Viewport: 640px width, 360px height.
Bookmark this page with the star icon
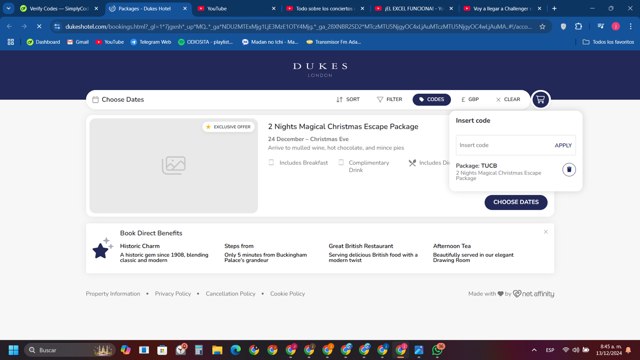pyautogui.click(x=542, y=27)
